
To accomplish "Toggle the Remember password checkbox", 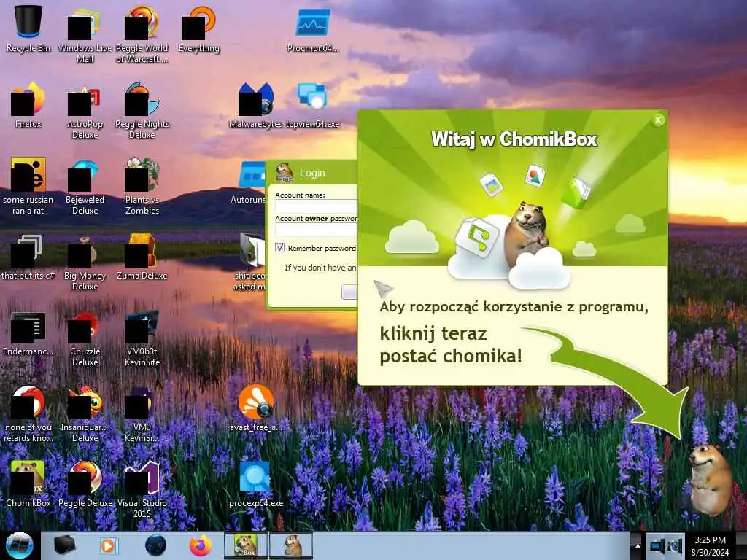I will [x=279, y=247].
